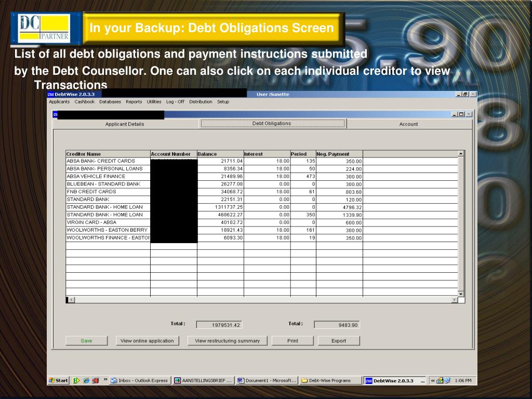Click DebtWise 2.0.3.3 taskbar item

[x=394, y=381]
